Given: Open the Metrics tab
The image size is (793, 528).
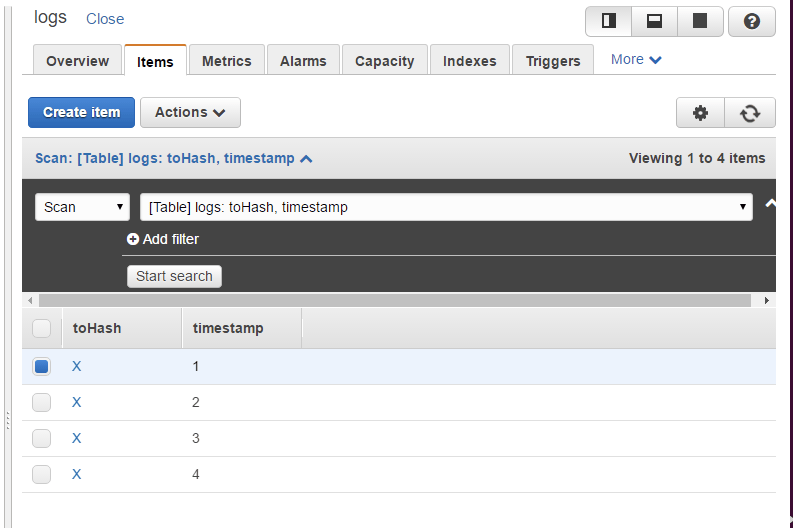Looking at the screenshot, I should pos(227,61).
